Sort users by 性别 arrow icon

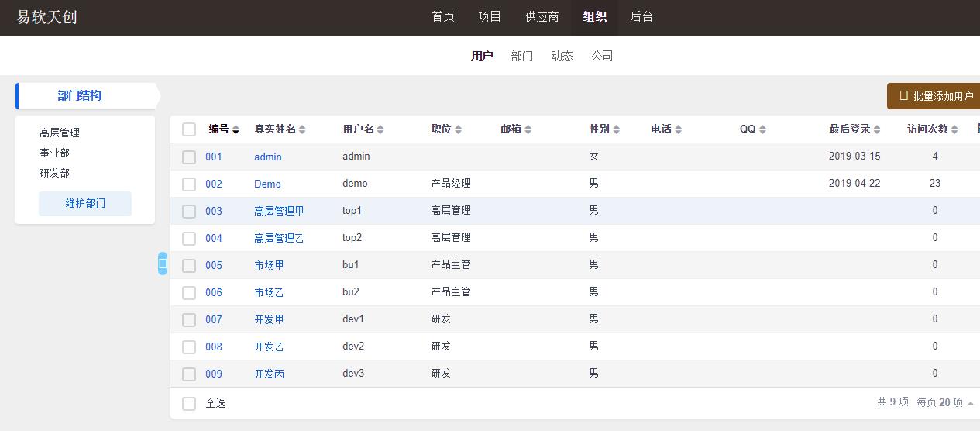(x=616, y=129)
